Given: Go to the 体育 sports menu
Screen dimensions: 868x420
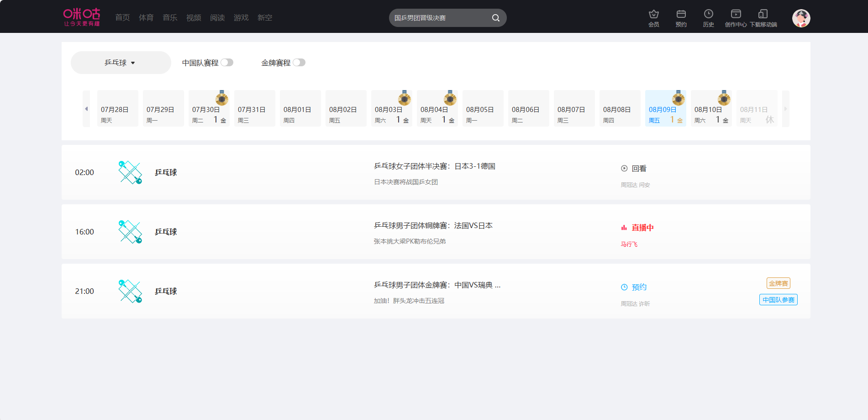Looking at the screenshot, I should (146, 17).
